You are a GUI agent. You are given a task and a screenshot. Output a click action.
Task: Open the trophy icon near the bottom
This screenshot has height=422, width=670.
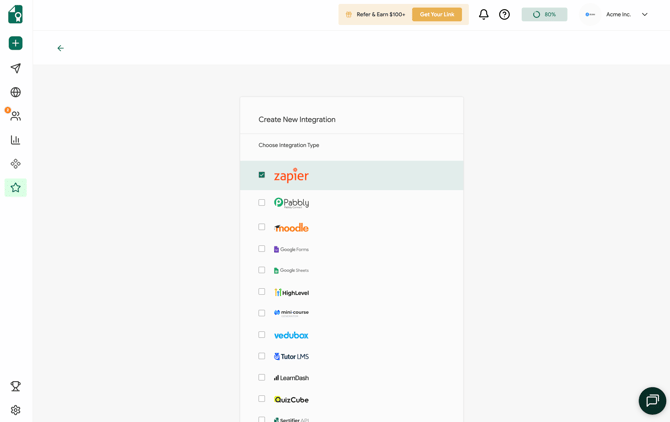(15, 386)
